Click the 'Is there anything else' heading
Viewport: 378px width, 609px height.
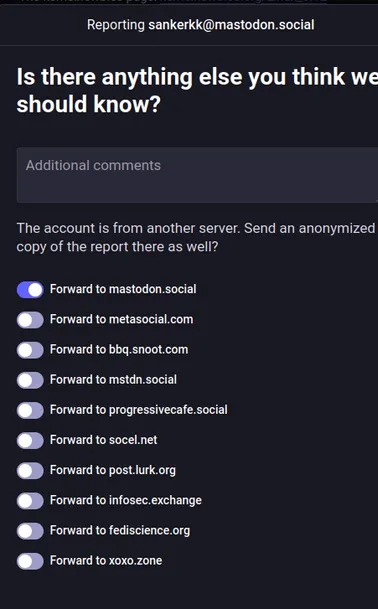[x=197, y=90]
